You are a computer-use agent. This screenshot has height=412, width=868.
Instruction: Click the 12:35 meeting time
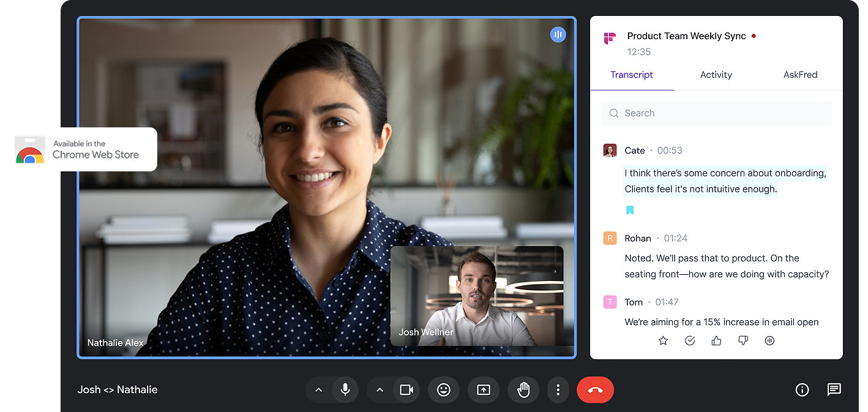(639, 52)
